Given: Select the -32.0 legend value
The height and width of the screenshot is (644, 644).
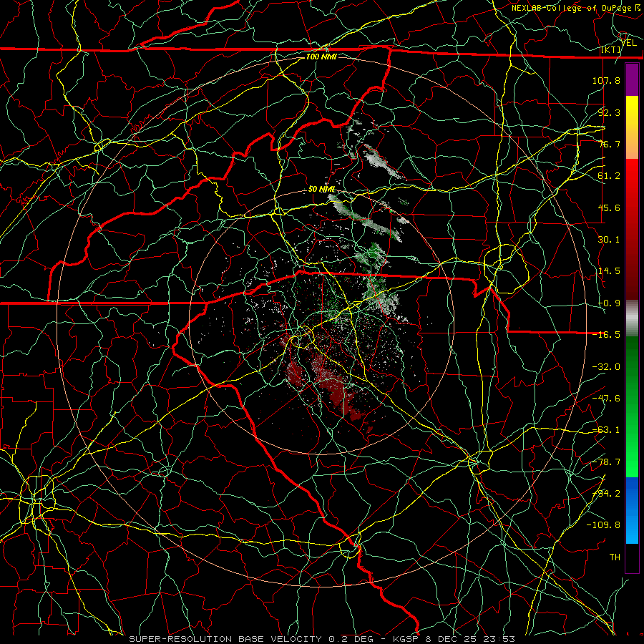Looking at the screenshot, I should point(606,367).
